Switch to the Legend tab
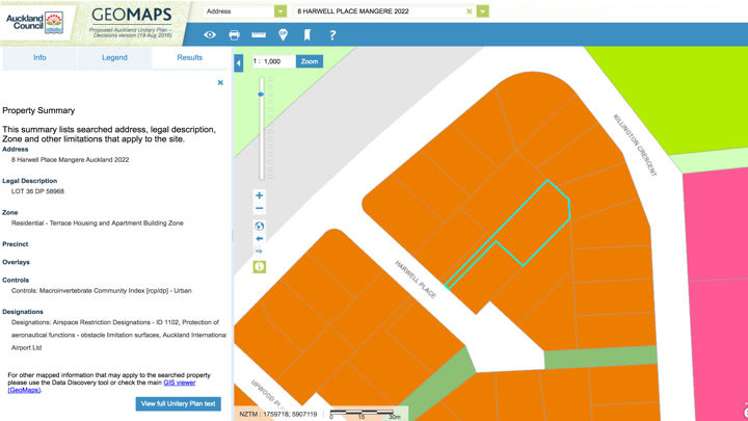This screenshot has height=421, width=748. point(114,58)
